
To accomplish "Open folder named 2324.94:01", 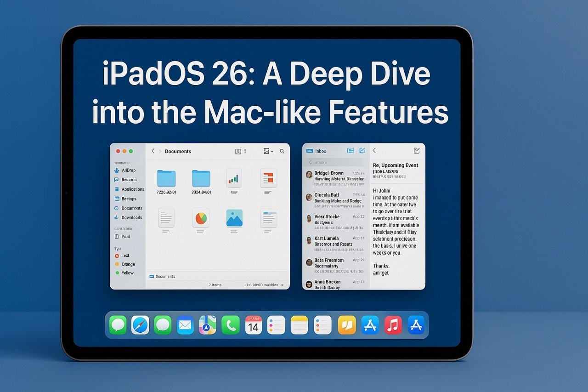I will pyautogui.click(x=201, y=178).
